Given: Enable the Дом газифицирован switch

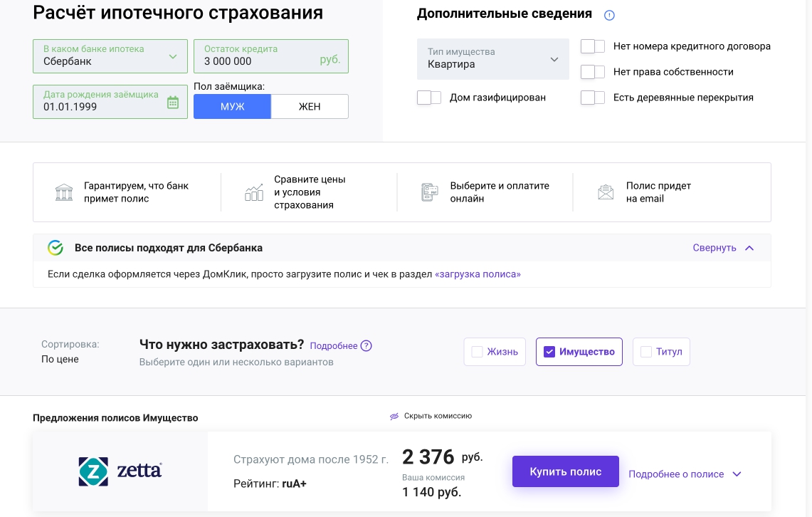Looking at the screenshot, I should [x=429, y=98].
